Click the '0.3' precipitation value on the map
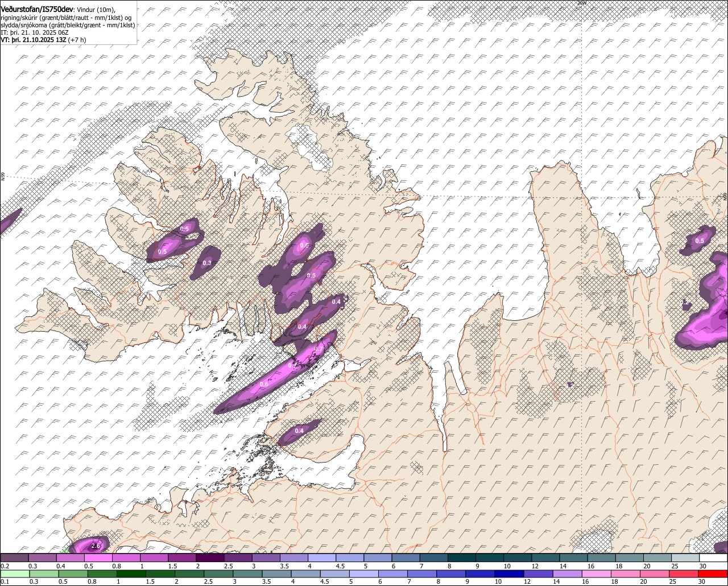 [x=207, y=263]
